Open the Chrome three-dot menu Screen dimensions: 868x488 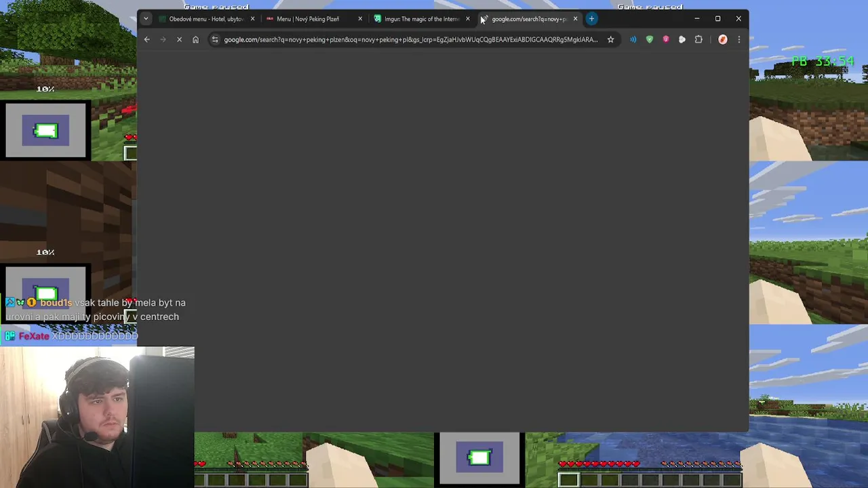click(738, 39)
